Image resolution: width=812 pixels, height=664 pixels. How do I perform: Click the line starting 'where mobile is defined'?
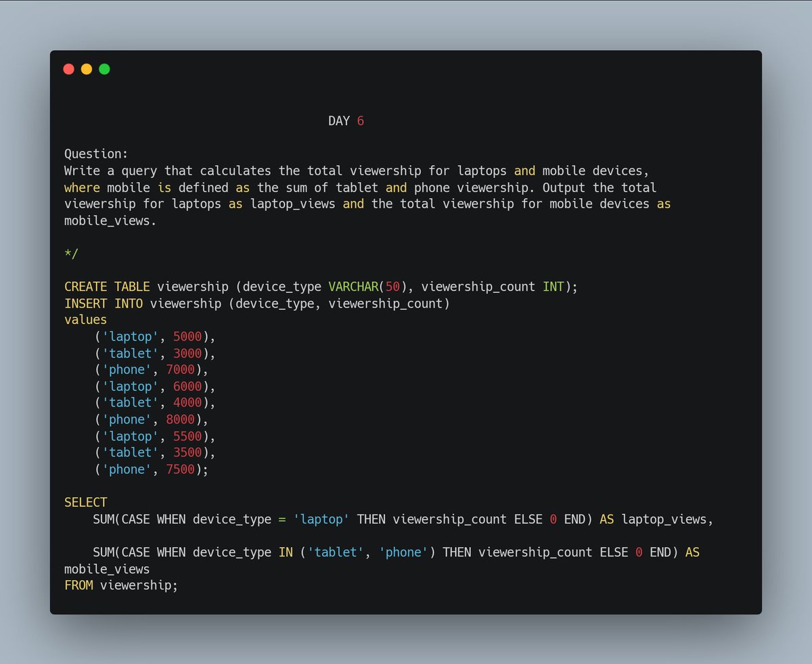(360, 187)
